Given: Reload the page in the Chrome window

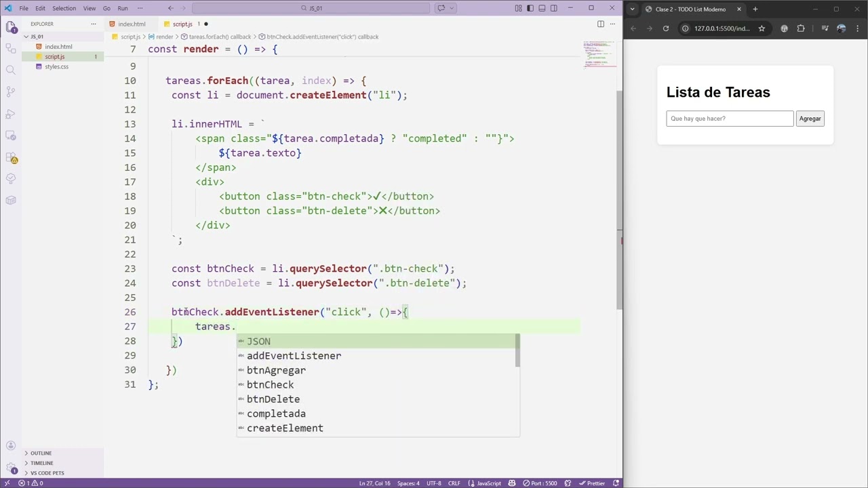Looking at the screenshot, I should (x=666, y=28).
